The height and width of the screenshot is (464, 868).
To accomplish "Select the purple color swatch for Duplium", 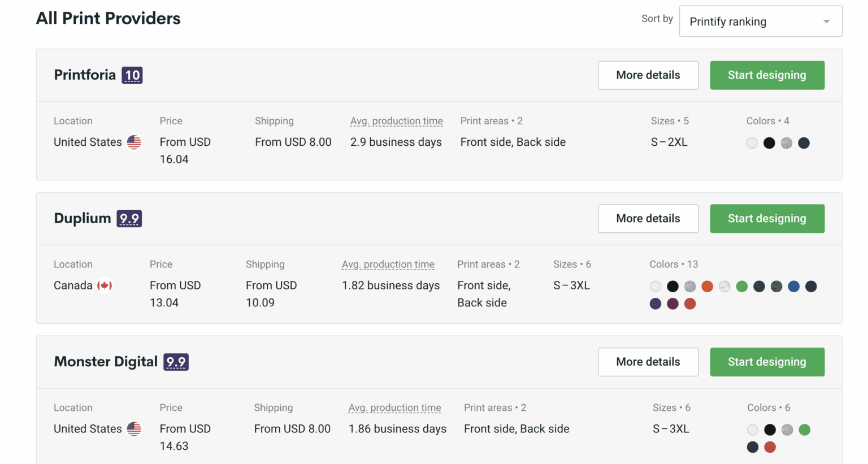I will tap(656, 304).
